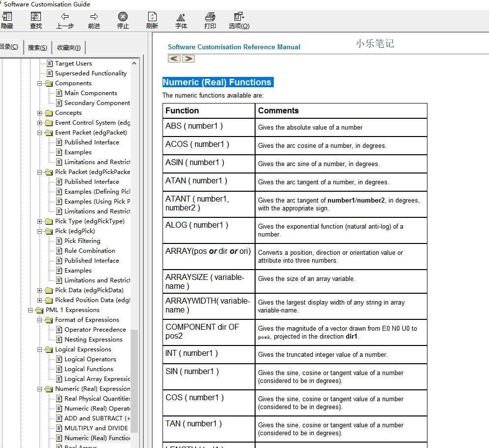Select the Numeric (Real) Functions tree item
This screenshot has height=448, width=489.
coord(97,438)
